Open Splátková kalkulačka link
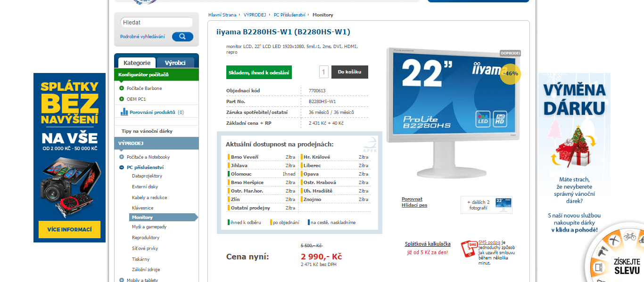This screenshot has width=644, height=282. click(428, 244)
